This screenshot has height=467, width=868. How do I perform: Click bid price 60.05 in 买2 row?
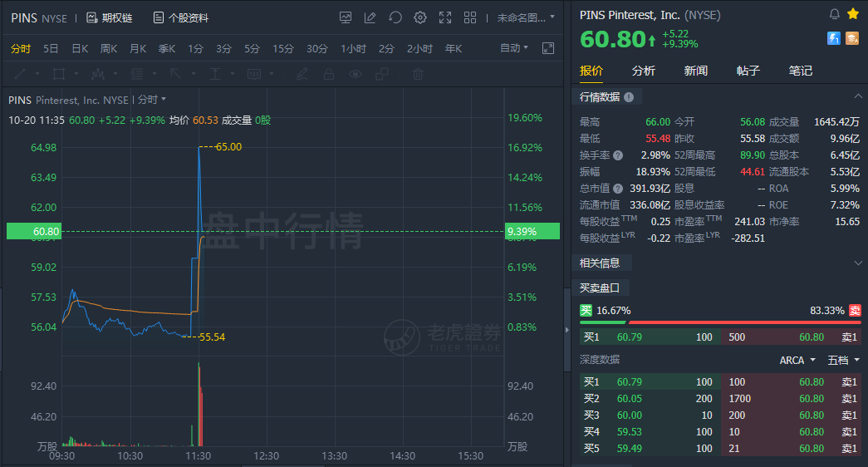tap(630, 398)
